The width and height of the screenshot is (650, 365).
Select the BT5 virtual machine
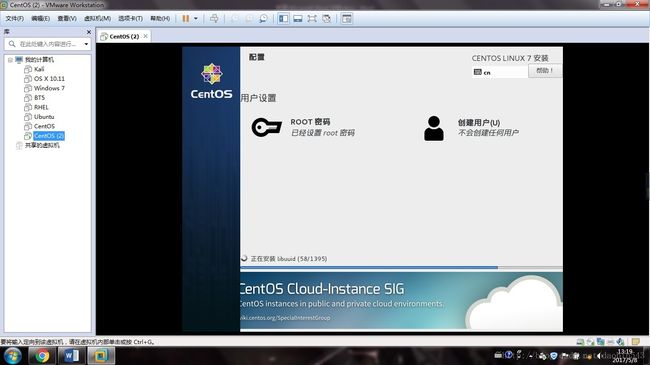pyautogui.click(x=39, y=98)
